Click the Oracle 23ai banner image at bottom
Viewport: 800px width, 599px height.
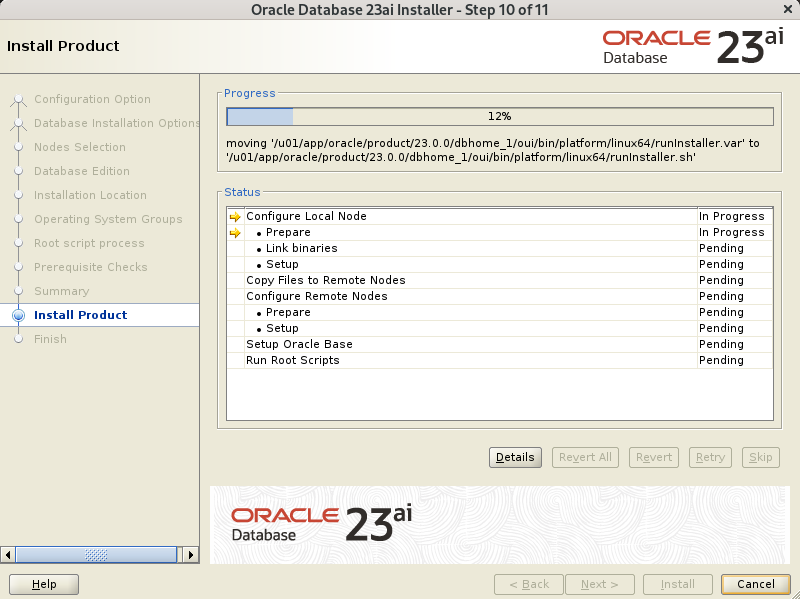point(499,525)
